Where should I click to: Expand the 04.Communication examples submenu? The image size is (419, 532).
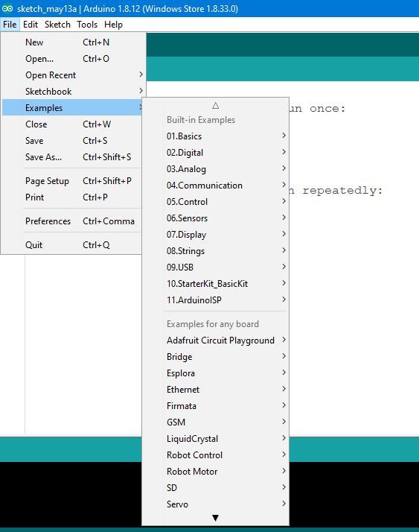tap(215, 186)
